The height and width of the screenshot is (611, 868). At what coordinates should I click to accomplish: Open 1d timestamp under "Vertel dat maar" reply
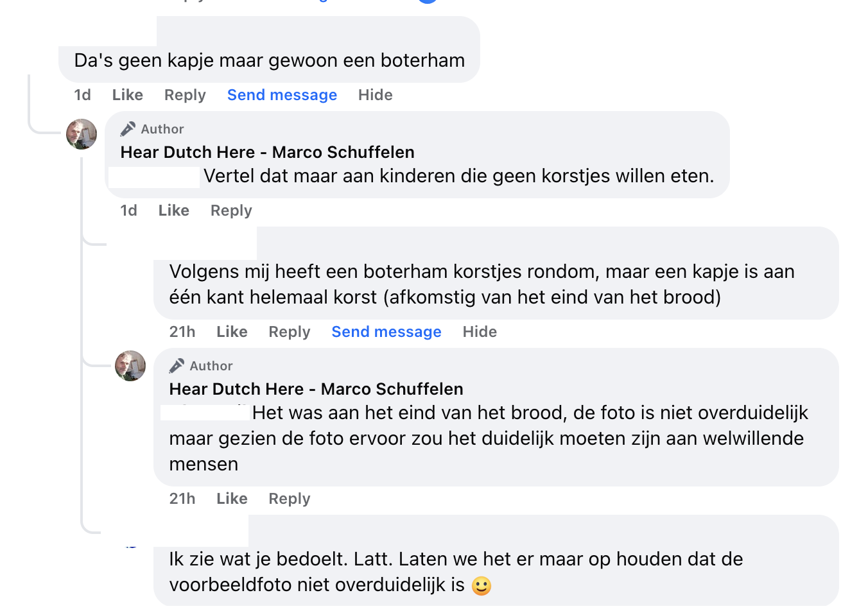(128, 211)
